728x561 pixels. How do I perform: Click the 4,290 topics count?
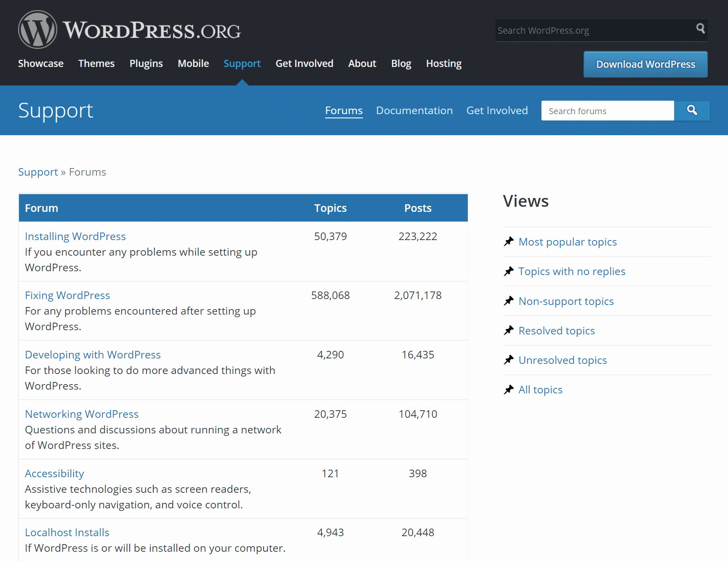click(331, 355)
